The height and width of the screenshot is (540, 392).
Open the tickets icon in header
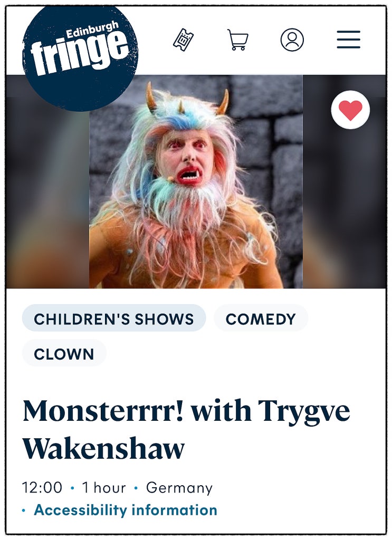tap(183, 40)
